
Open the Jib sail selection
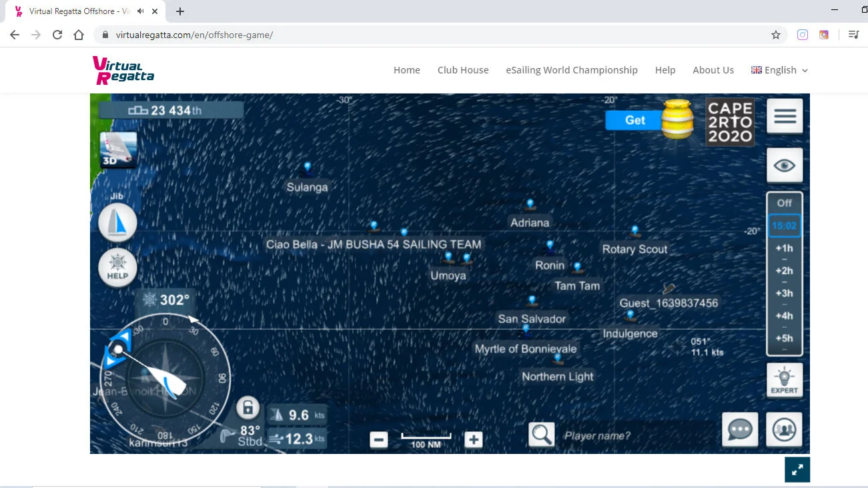[117, 222]
